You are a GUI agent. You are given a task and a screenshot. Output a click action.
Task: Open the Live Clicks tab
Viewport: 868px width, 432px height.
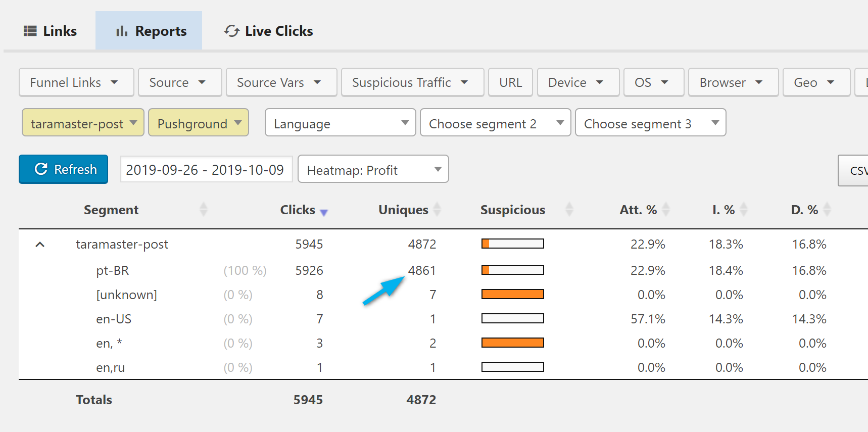coord(268,31)
